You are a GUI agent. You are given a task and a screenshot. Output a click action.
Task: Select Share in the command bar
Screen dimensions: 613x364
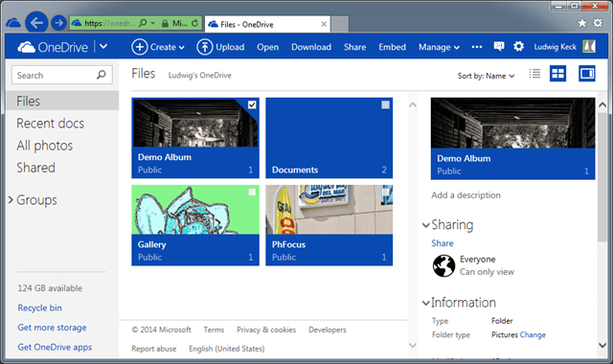click(355, 47)
